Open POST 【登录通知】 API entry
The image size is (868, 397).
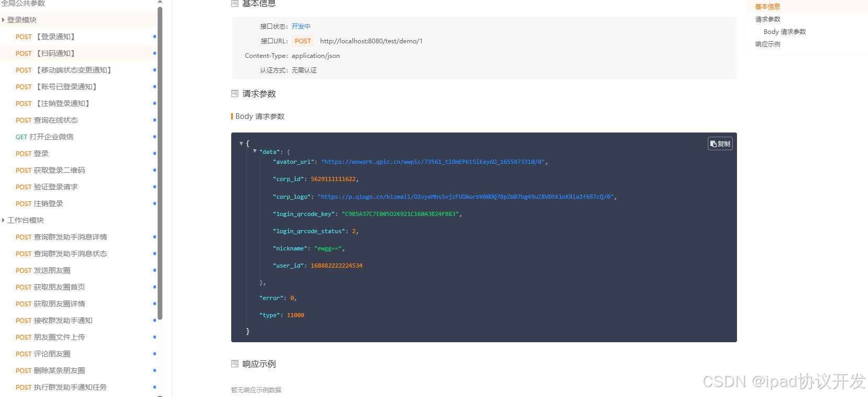point(78,37)
